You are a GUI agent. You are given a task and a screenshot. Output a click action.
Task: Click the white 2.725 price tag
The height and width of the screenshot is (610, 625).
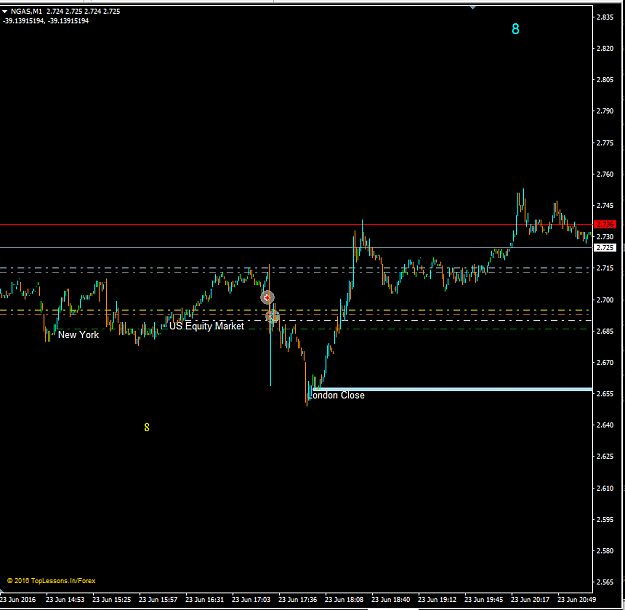[605, 248]
